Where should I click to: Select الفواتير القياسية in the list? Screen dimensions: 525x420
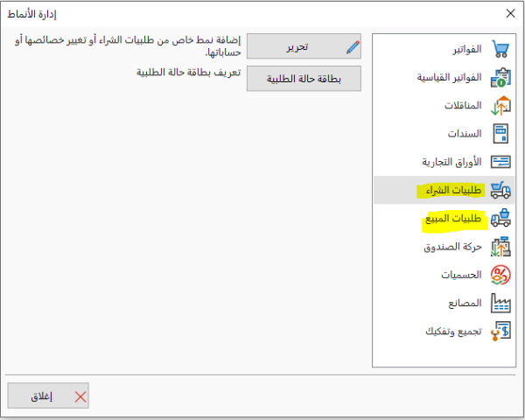(444, 78)
